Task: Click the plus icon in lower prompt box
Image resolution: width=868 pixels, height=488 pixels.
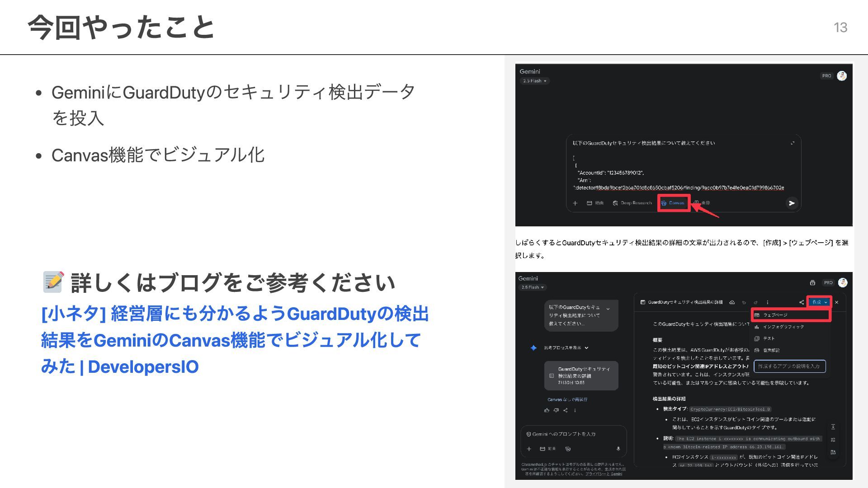Action: coord(529,449)
